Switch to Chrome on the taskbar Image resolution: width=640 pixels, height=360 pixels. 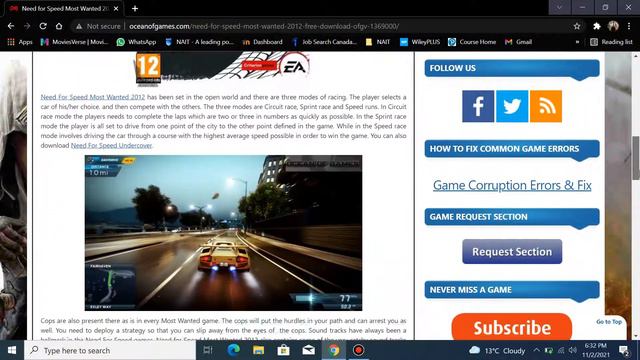click(x=334, y=350)
